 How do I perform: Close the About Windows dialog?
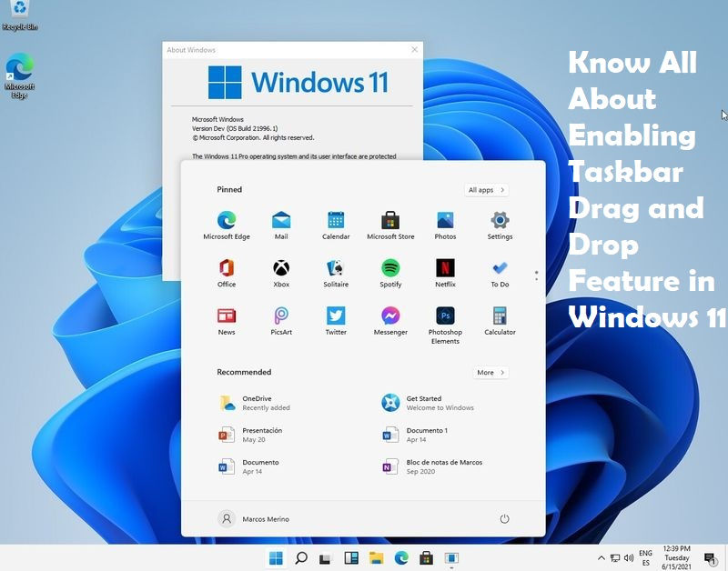(415, 50)
